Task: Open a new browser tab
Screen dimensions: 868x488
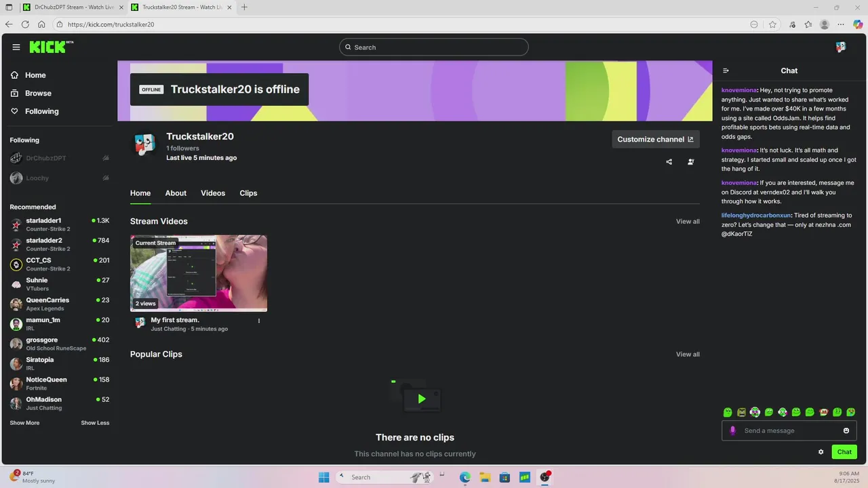Action: pos(244,7)
